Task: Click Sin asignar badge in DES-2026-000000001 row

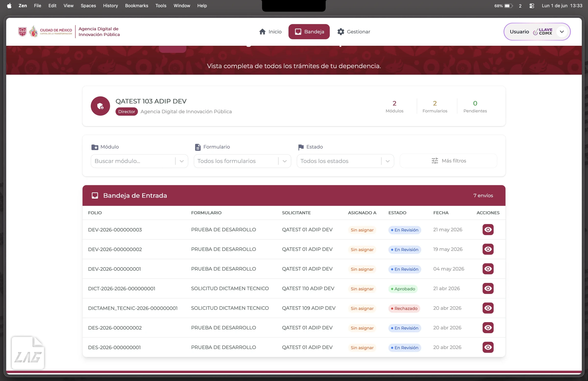Action: coord(362,348)
